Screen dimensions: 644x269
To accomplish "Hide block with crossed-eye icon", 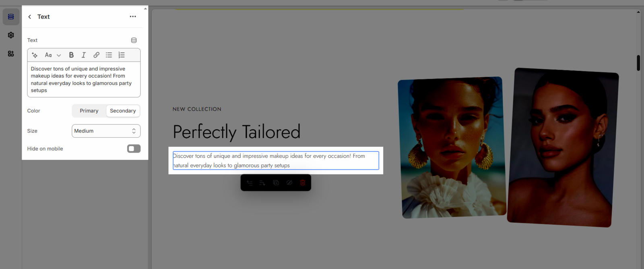I will [289, 183].
